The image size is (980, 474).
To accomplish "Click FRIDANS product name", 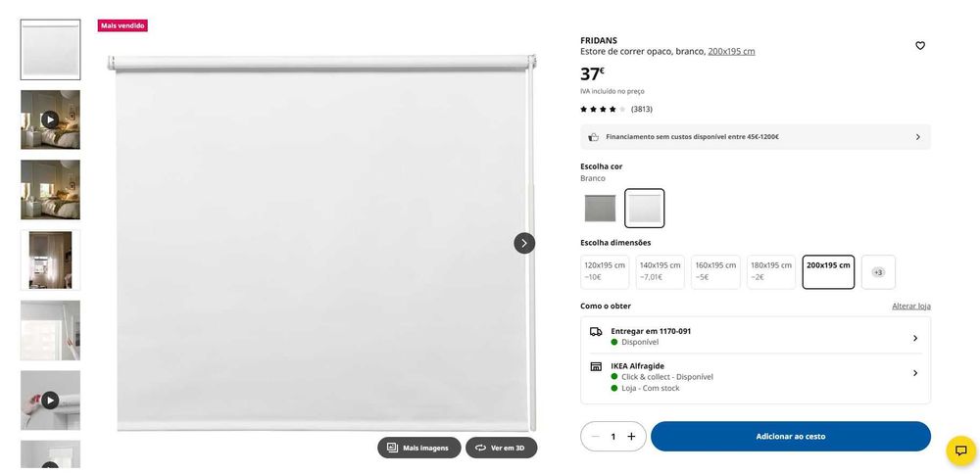I will [599, 40].
